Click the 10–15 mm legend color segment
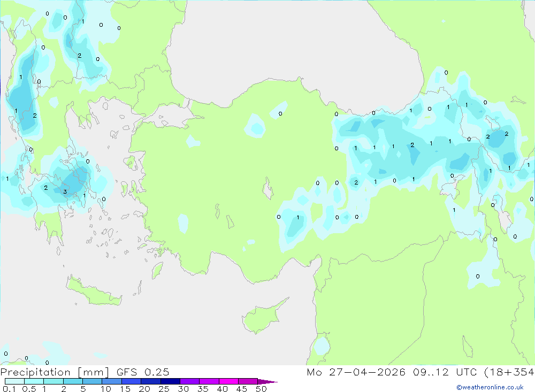The image size is (535, 392). click(112, 381)
